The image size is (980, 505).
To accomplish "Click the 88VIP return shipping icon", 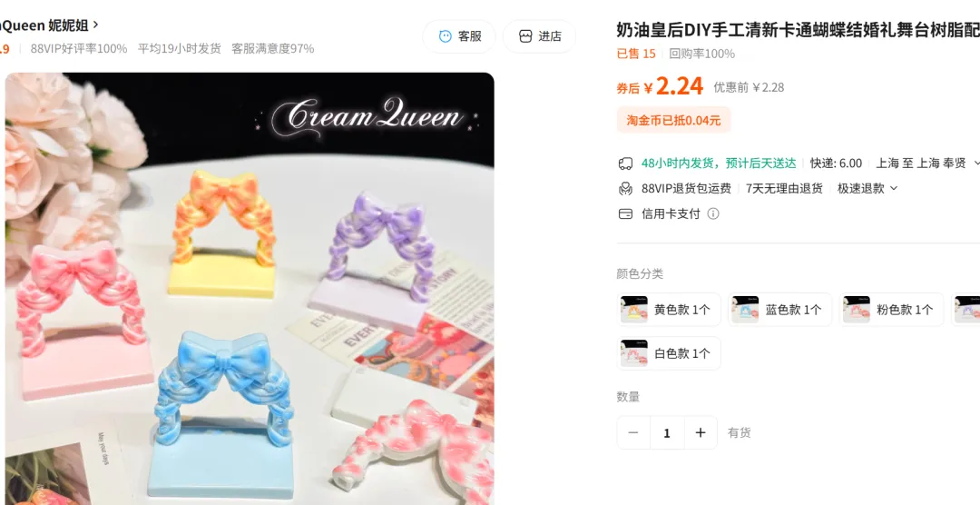I will point(625,188).
